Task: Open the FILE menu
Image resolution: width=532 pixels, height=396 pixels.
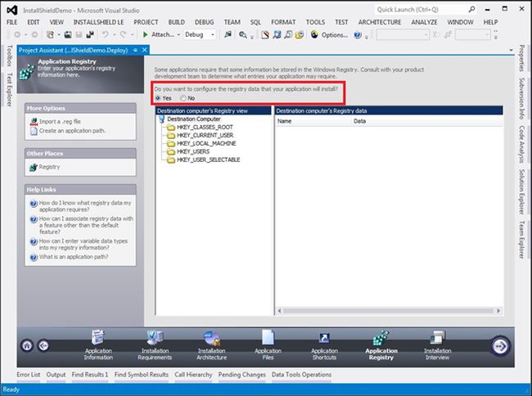Action: click(x=12, y=22)
